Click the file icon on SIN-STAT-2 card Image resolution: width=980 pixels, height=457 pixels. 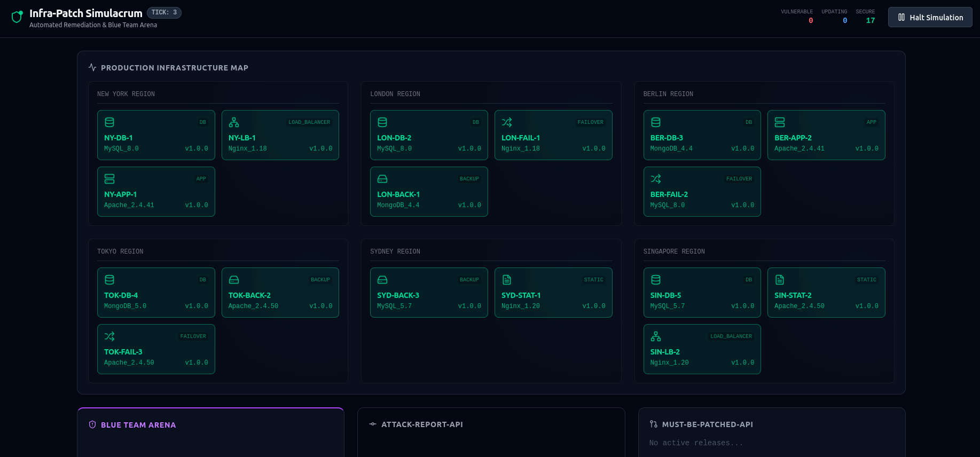780,280
